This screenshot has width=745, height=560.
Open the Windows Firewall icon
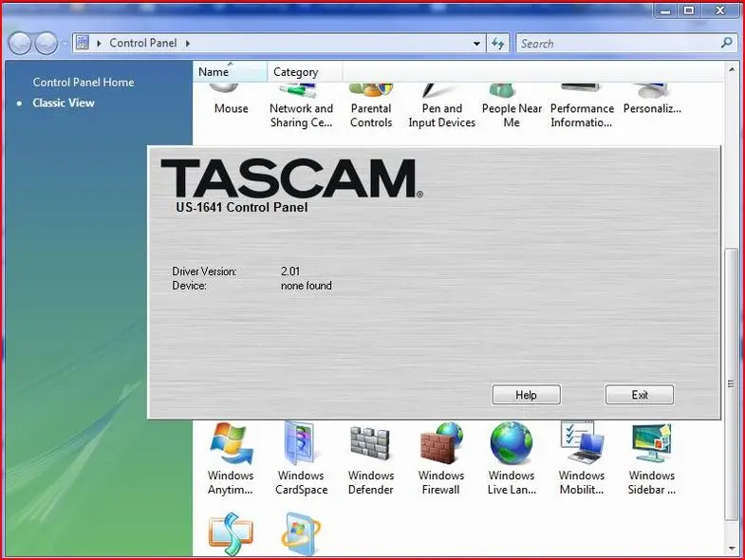pos(441,458)
